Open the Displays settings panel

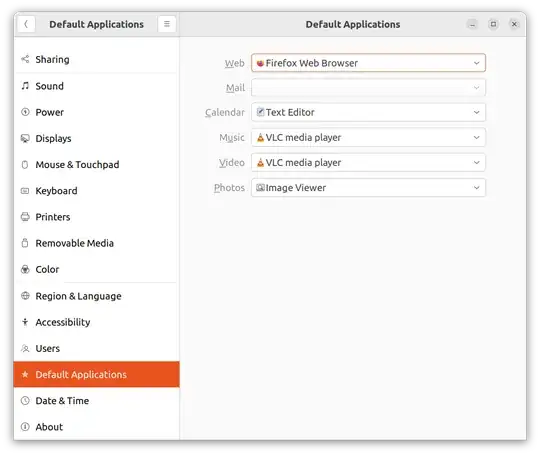[96, 138]
